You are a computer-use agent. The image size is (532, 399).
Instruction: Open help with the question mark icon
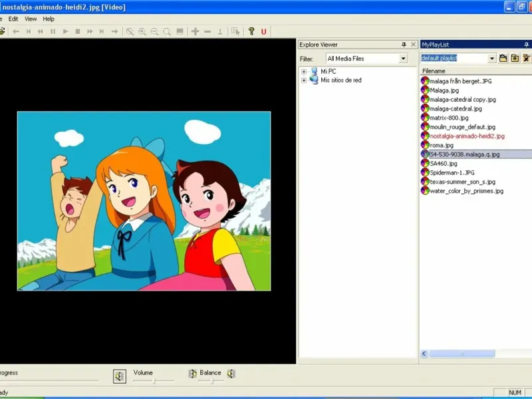(x=251, y=31)
